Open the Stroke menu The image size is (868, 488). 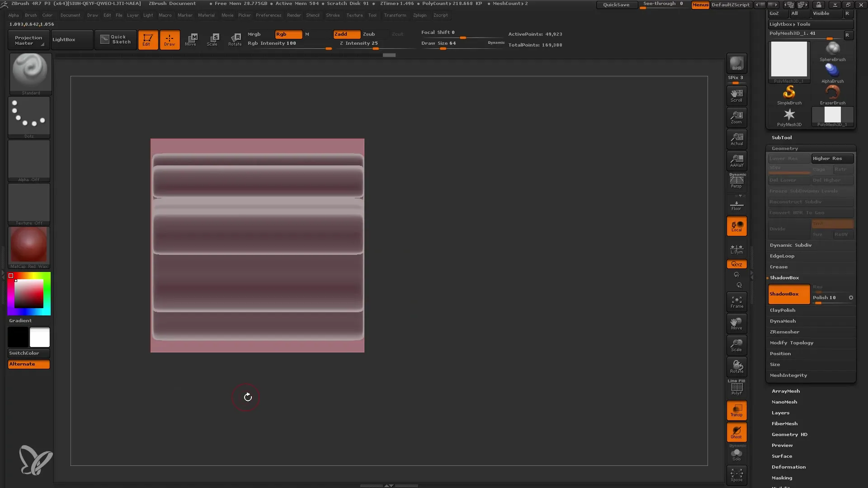point(333,15)
